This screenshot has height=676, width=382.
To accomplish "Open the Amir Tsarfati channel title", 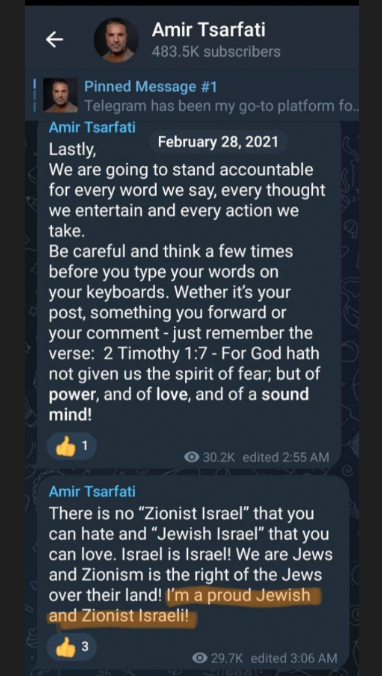I will 208,29.
